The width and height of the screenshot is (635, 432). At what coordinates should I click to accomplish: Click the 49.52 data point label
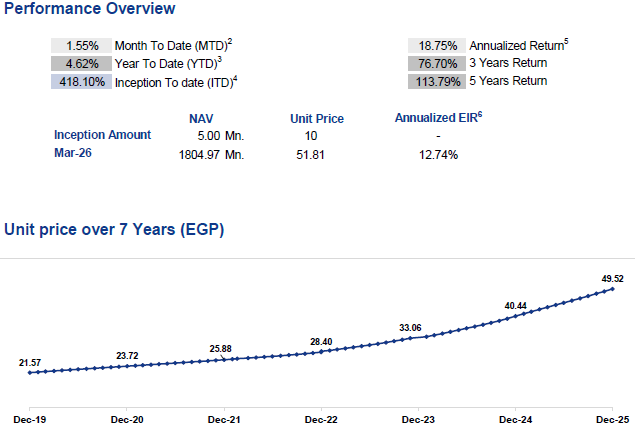coord(612,279)
